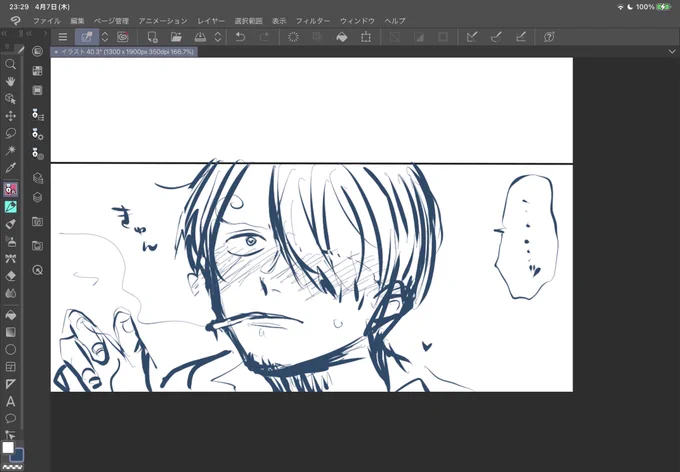Viewport: 680px width, 472px height.
Task: Select the teal Pen nib tool
Action: [x=10, y=207]
